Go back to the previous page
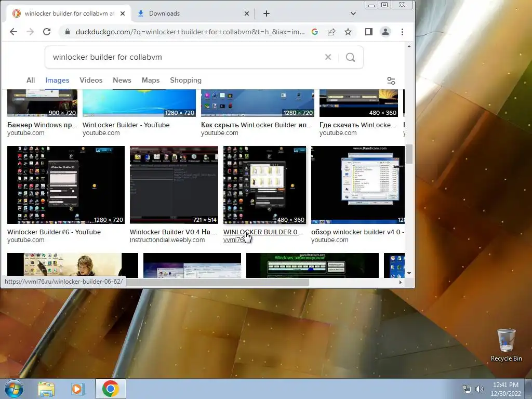532x399 pixels. [13, 32]
